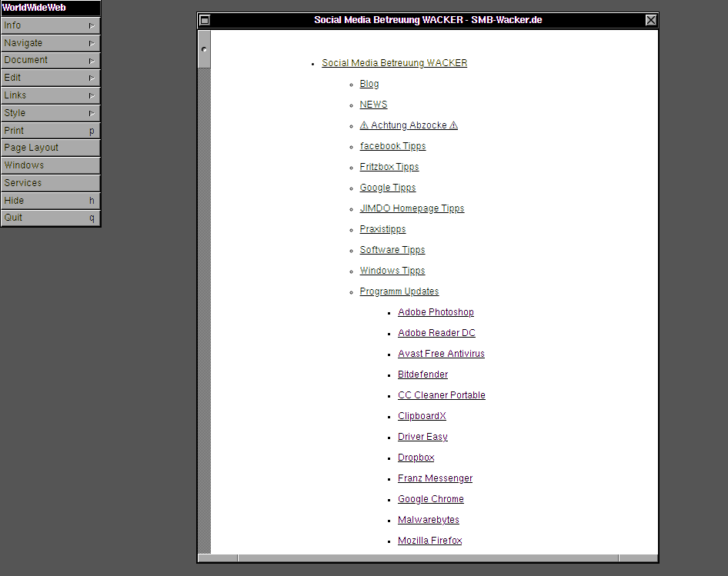Follow the facebook Tipps link
The height and width of the screenshot is (576, 728).
click(x=392, y=146)
